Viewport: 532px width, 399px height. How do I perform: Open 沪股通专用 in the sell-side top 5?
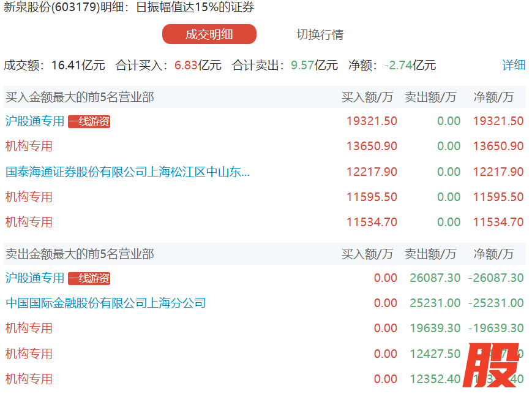[35, 278]
